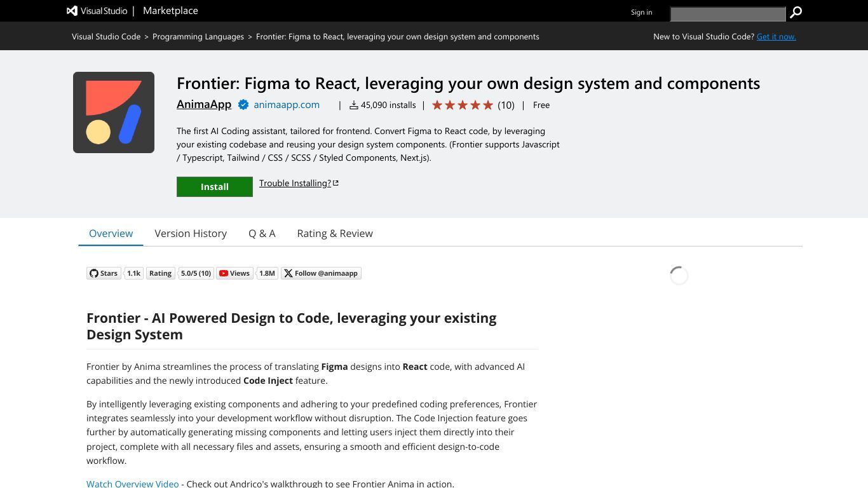Open the Watch Overview Video link
The width and height of the screenshot is (868, 488).
133,484
